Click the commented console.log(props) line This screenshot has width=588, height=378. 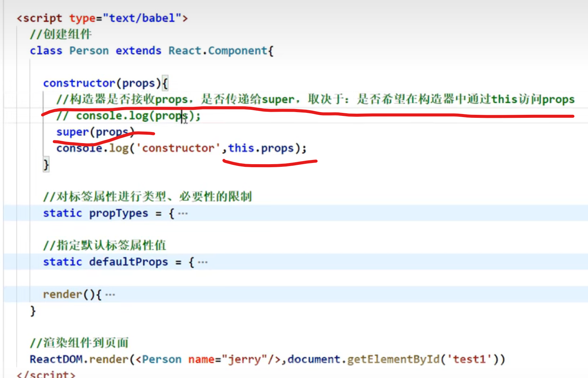tap(128, 116)
